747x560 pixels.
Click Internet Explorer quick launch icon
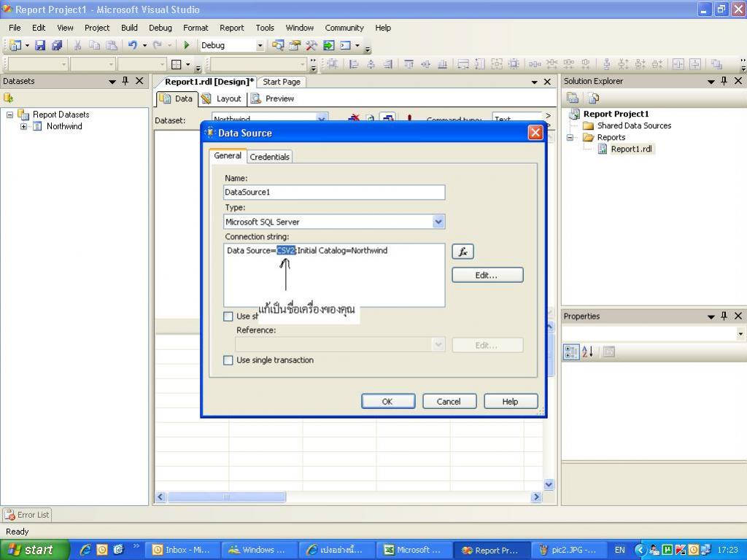85,550
